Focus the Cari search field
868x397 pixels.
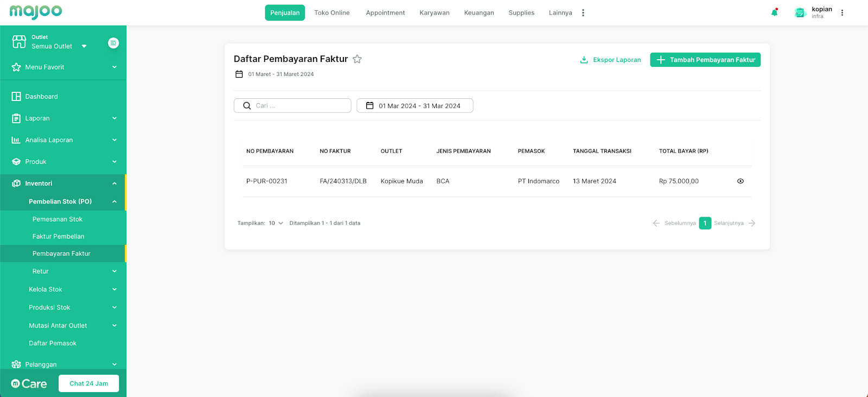pos(292,106)
